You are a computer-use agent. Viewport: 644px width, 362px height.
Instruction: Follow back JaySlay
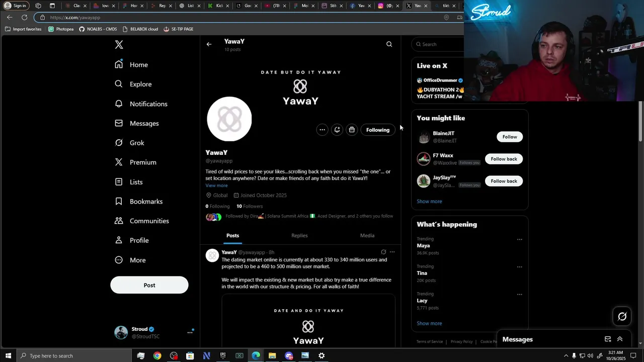(504, 181)
